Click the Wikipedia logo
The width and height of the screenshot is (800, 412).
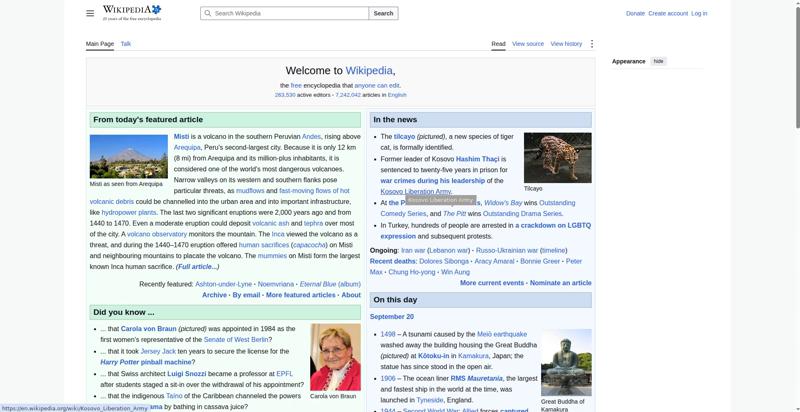coord(132,13)
